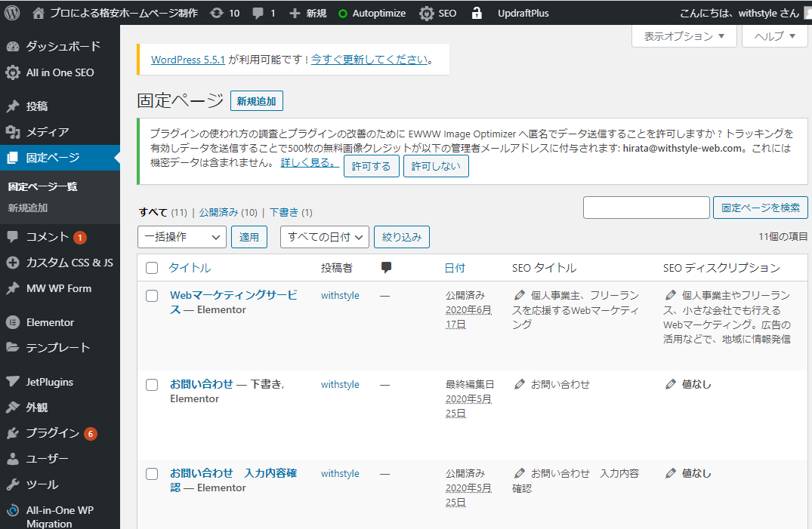The image size is (812, 529).
Task: Open the WordPress 5.5.1 update link
Action: tap(189, 58)
